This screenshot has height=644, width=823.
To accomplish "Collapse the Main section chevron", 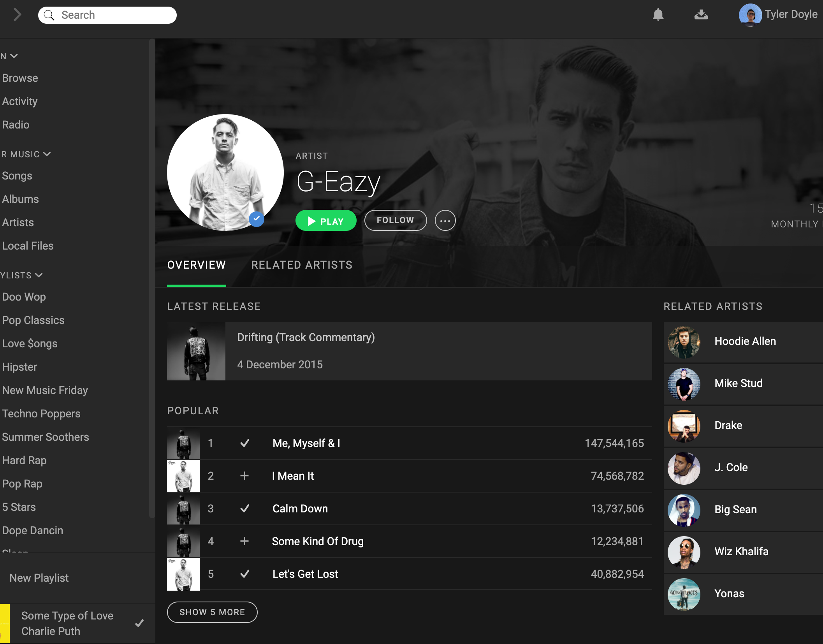I will [x=14, y=56].
